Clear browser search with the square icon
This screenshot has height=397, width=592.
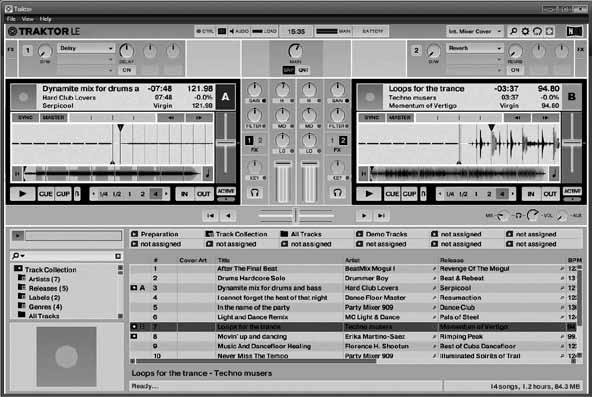click(118, 256)
